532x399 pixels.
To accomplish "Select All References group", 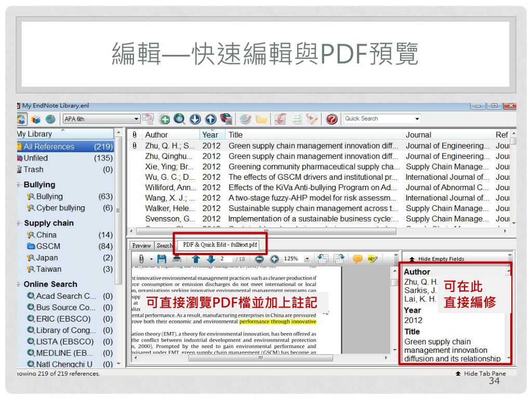I will pos(65,147).
